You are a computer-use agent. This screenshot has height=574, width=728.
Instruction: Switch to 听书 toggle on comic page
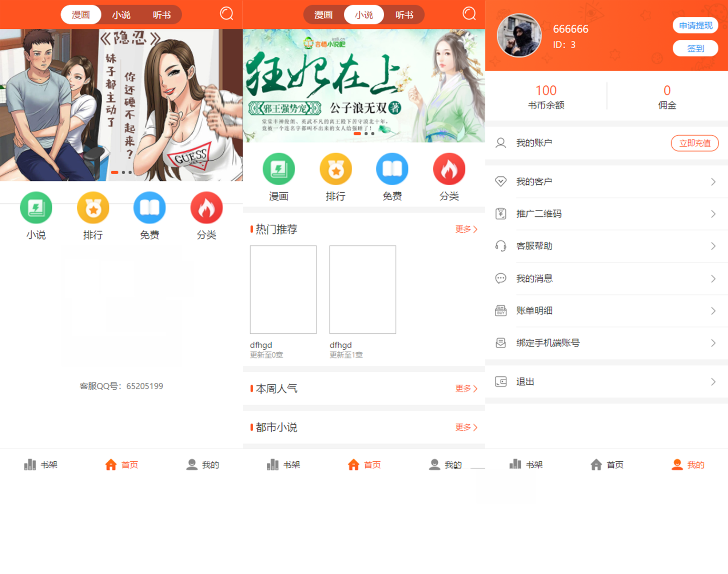162,15
